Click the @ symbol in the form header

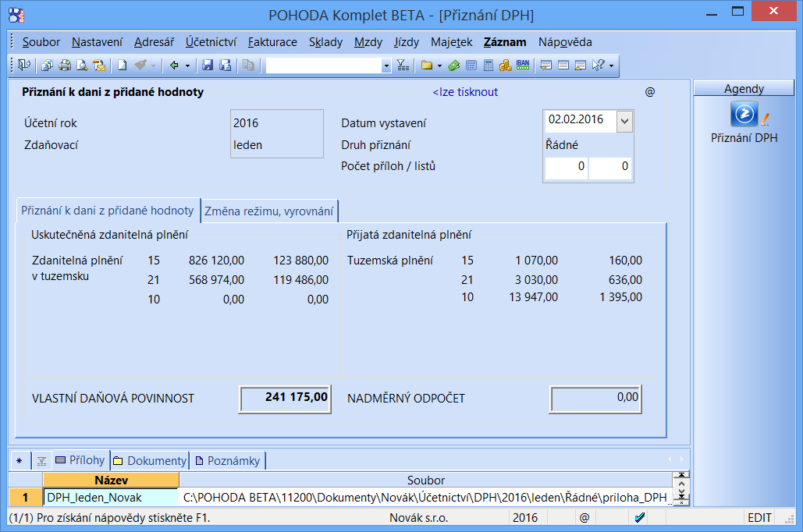tap(650, 91)
